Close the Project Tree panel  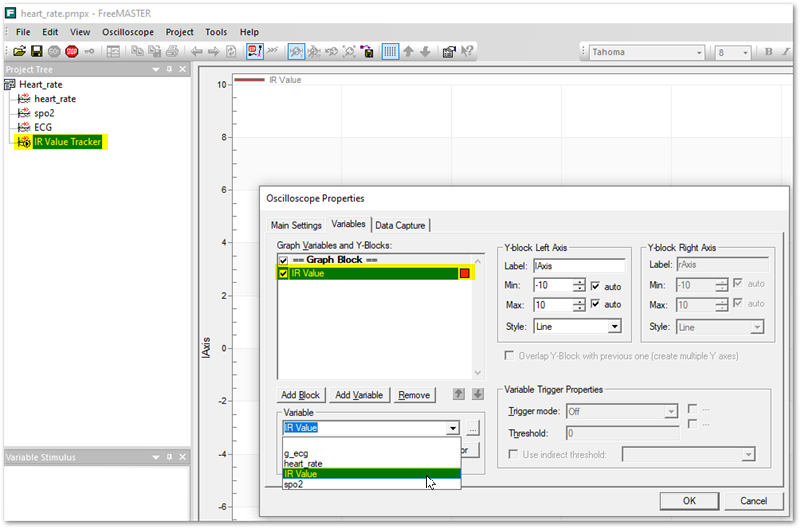(182, 69)
